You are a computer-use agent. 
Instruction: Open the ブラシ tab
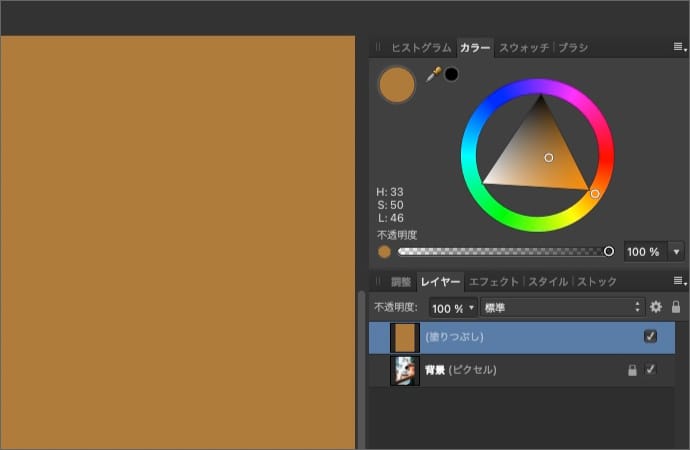coord(574,47)
